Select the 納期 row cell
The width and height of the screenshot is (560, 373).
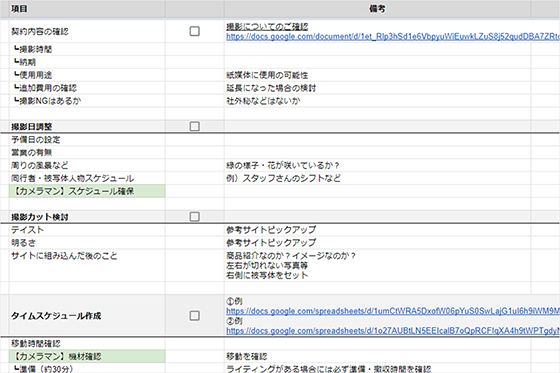coord(87,62)
